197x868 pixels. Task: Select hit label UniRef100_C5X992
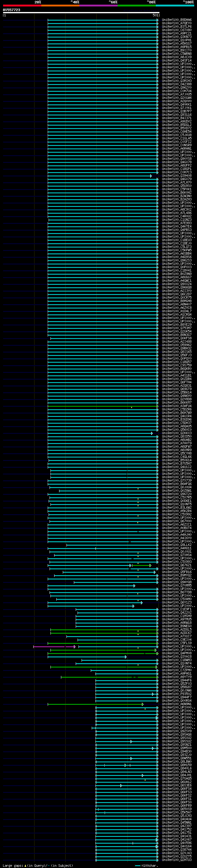coord(177,515)
